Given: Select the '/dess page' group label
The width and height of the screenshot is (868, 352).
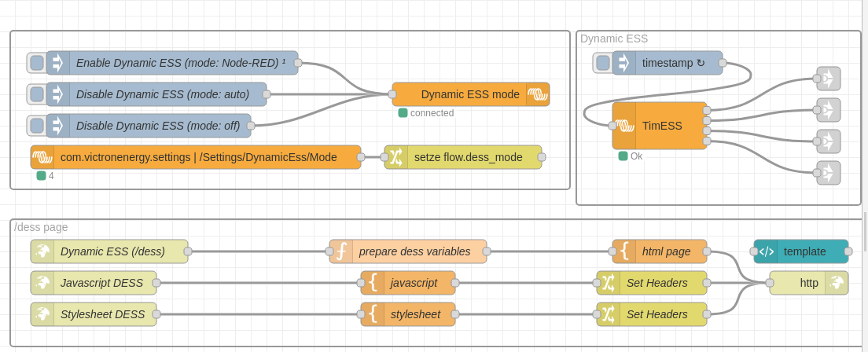Looking at the screenshot, I should [41, 227].
